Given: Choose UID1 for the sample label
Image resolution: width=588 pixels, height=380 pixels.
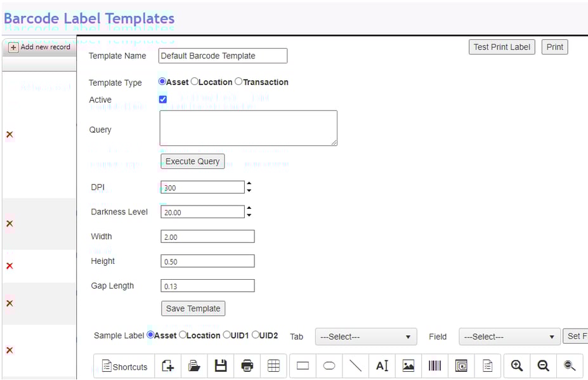Looking at the screenshot, I should [227, 336].
